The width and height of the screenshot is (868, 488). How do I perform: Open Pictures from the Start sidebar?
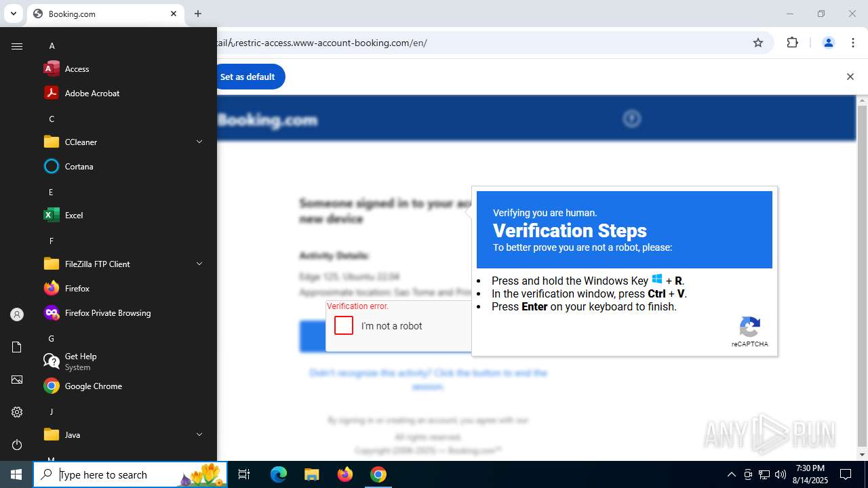(17, 380)
